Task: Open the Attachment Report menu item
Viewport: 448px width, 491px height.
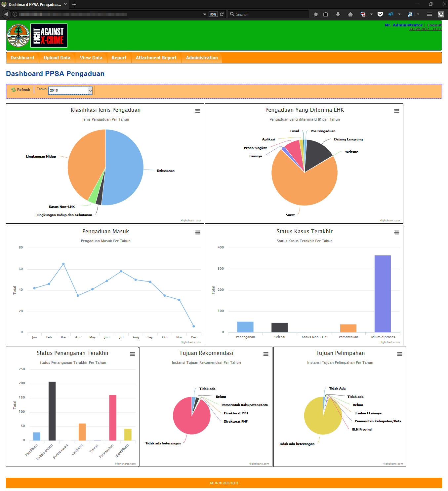Action: click(156, 57)
